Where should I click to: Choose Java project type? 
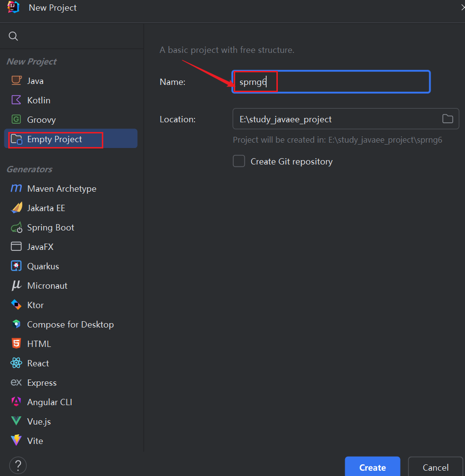[x=71, y=81]
